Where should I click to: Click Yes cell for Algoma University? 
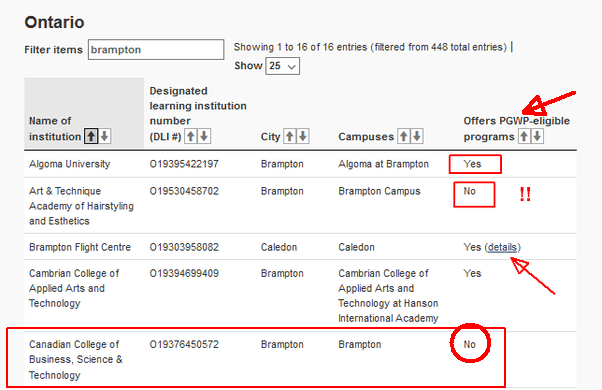tap(472, 164)
